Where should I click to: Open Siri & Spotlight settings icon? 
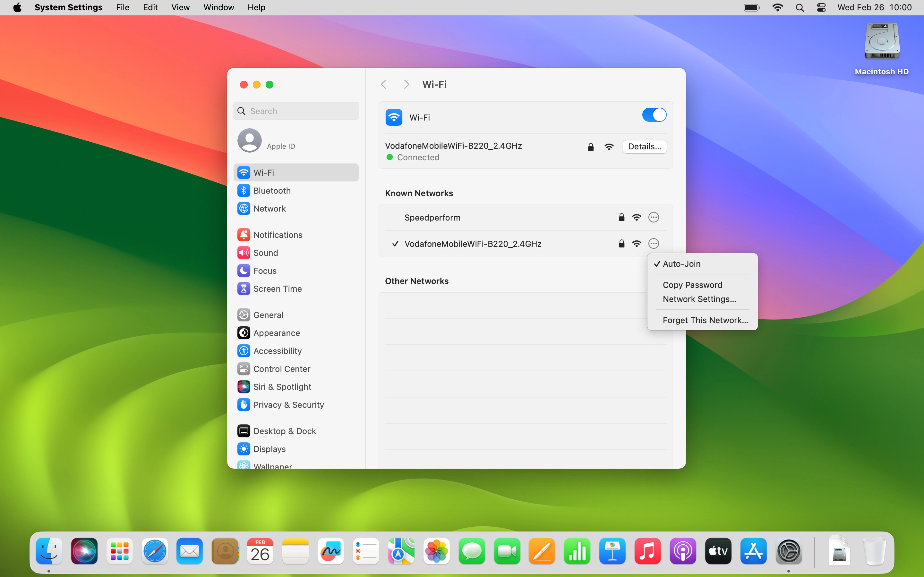[x=244, y=387]
